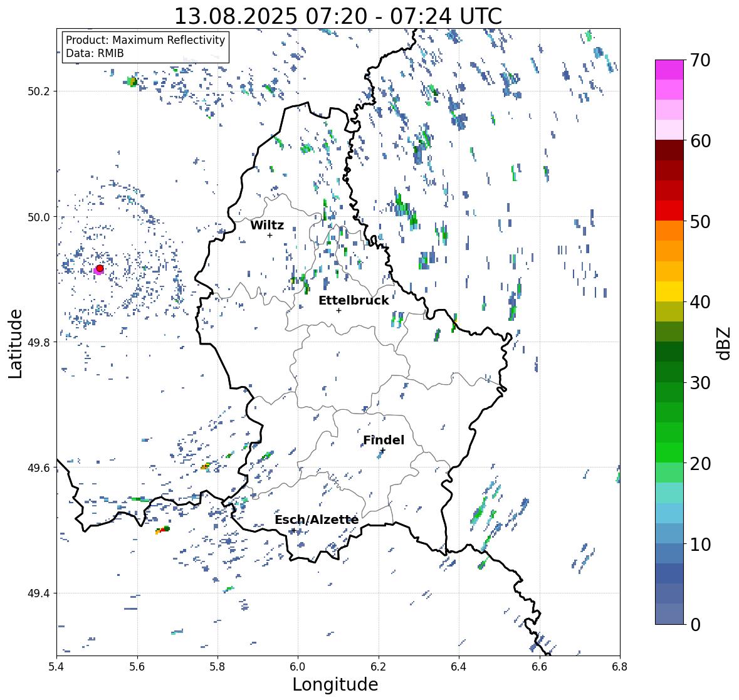Click the Ettelbruck cross marker
Screen dimensions: 739x700
point(338,310)
